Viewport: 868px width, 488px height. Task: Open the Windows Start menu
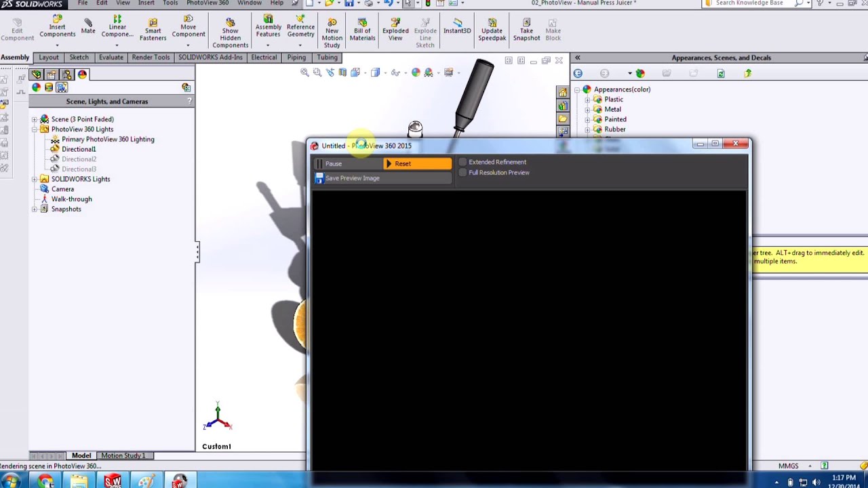(12, 481)
